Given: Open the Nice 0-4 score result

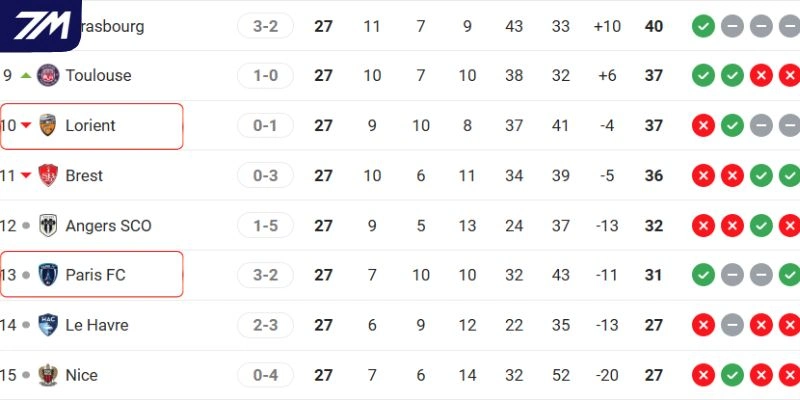Looking at the screenshot, I should [x=265, y=375].
